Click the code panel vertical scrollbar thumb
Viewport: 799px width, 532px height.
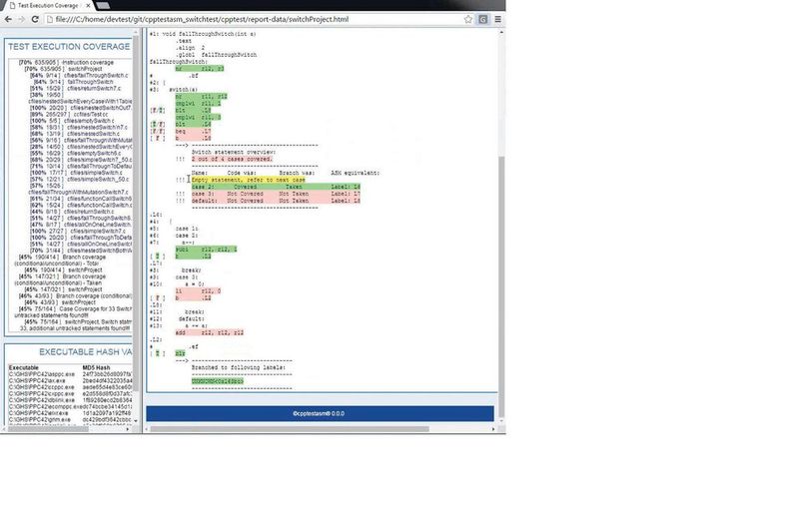click(501, 285)
